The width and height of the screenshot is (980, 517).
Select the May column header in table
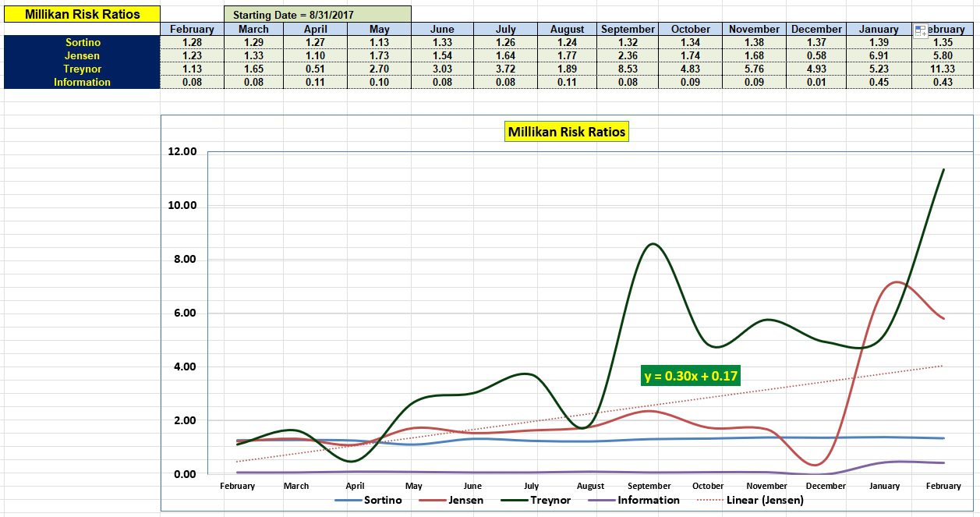click(x=380, y=29)
